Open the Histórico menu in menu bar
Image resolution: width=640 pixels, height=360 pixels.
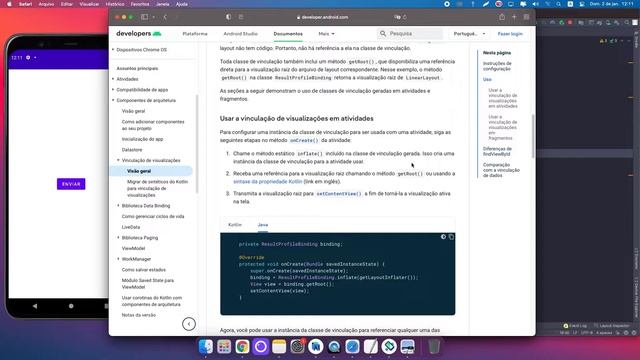(115, 4)
